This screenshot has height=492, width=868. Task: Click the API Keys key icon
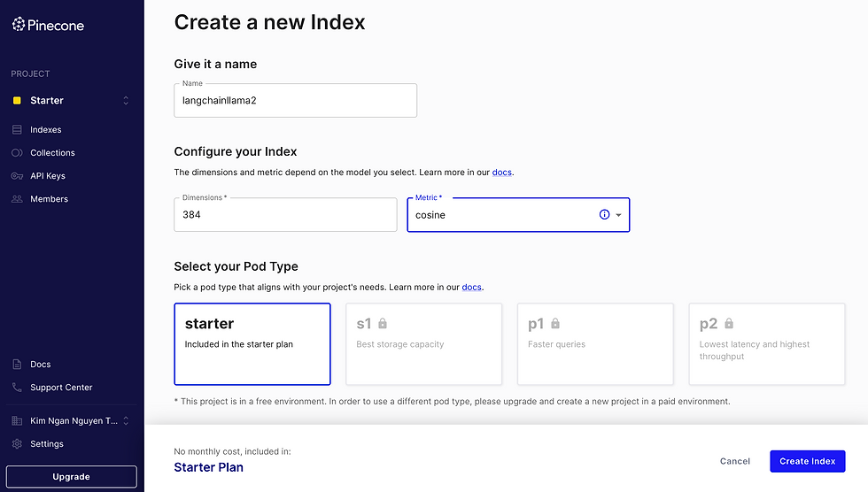pyautogui.click(x=17, y=176)
